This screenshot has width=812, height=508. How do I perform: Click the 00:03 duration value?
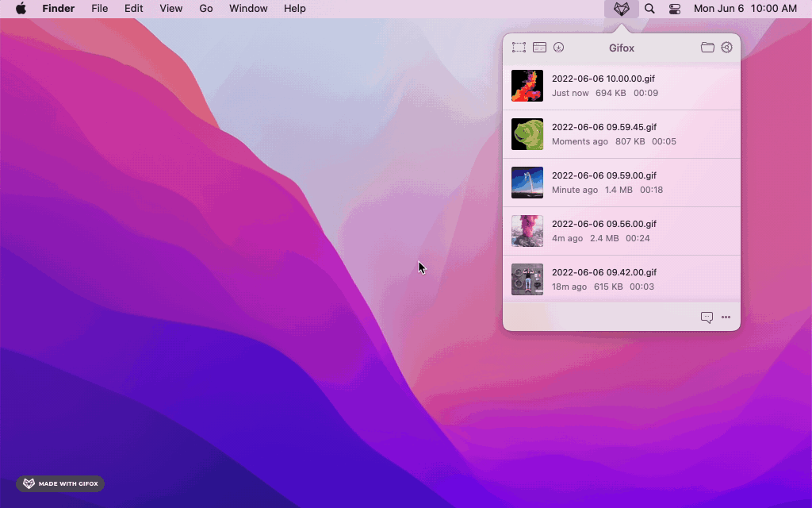642,287
